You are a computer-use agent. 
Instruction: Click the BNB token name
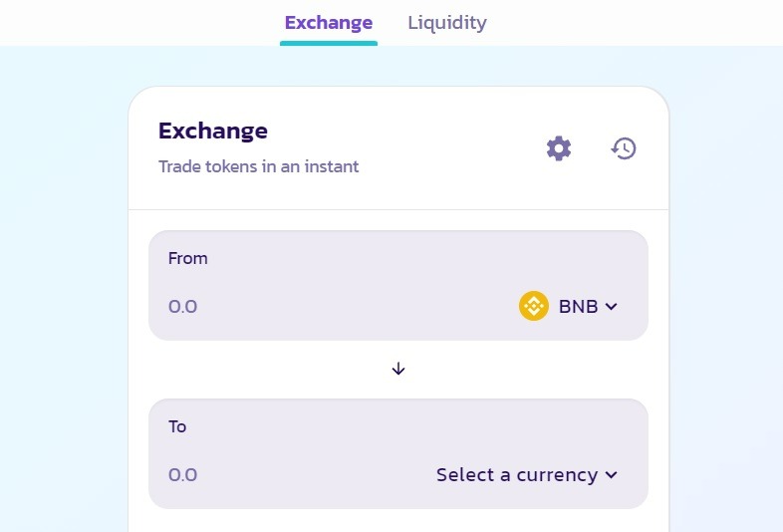coord(578,307)
